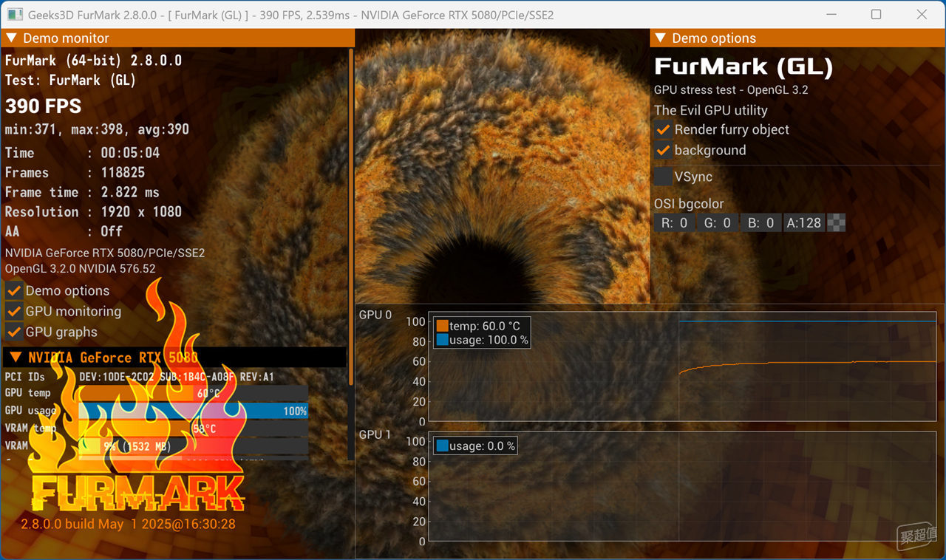Screen dimensions: 946x560
Task: Collapse the NVIDIA GeForce RTX 5080 section
Action: tap(15, 358)
